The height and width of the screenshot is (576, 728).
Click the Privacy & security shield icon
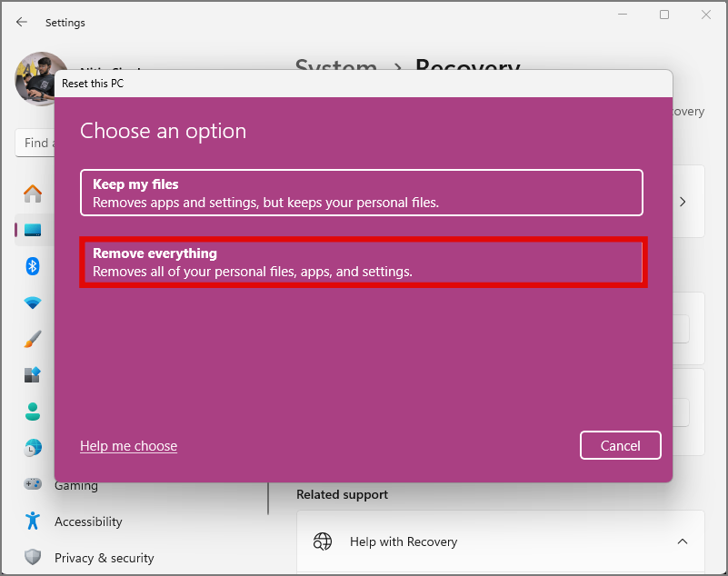(x=33, y=557)
